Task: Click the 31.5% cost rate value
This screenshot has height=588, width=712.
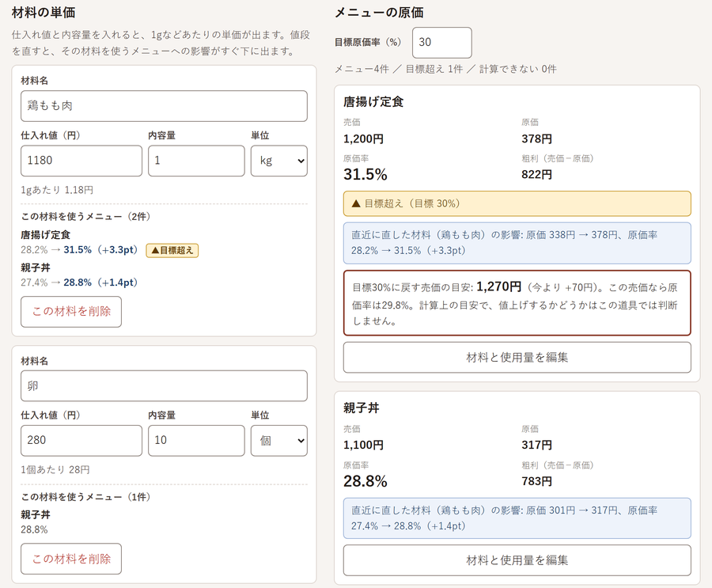Action: pyautogui.click(x=365, y=174)
